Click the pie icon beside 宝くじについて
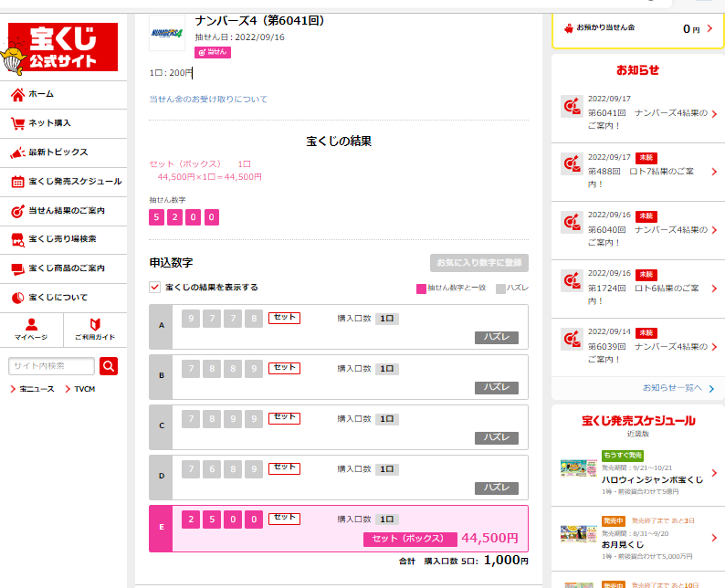 pyautogui.click(x=17, y=299)
